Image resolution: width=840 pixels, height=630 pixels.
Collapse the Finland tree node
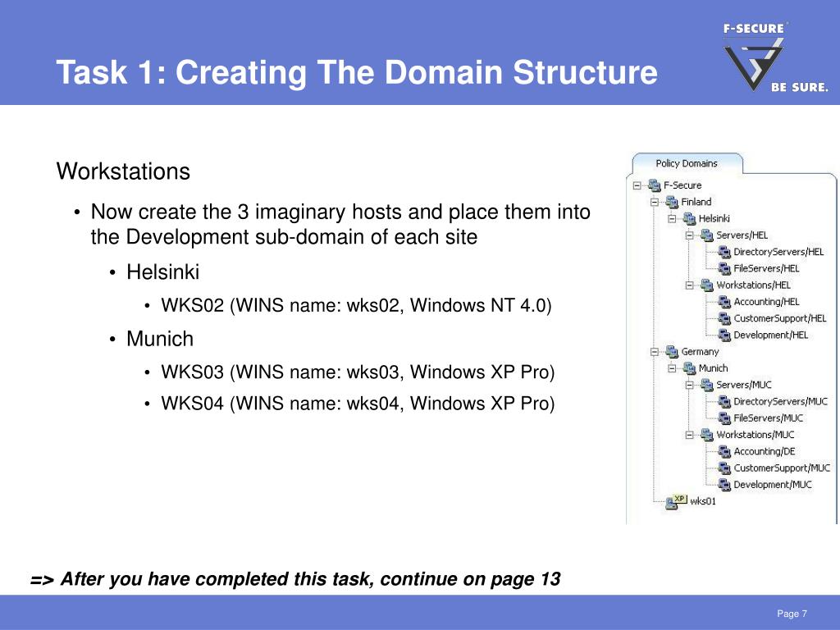pos(655,203)
